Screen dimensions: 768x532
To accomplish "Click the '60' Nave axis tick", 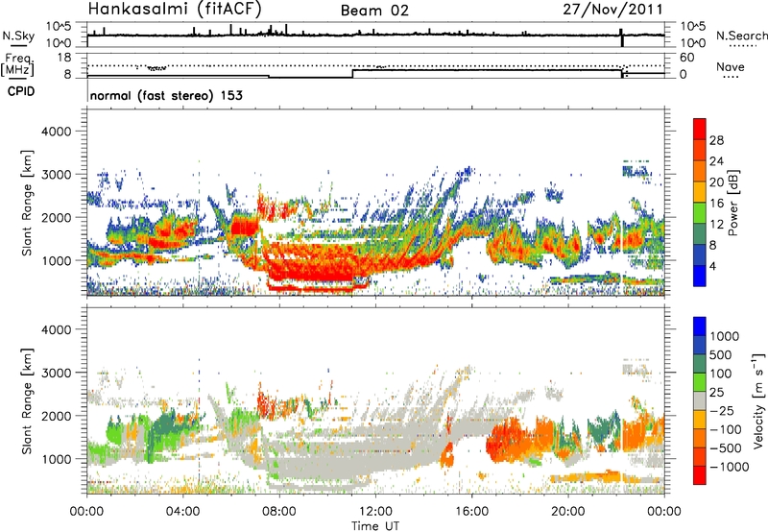I will [x=687, y=58].
